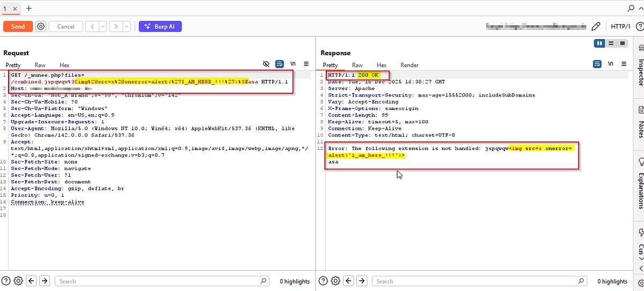Screen dimensions: 644x291
Task: Focus the Request search field
Action: pyautogui.click(x=162, y=281)
